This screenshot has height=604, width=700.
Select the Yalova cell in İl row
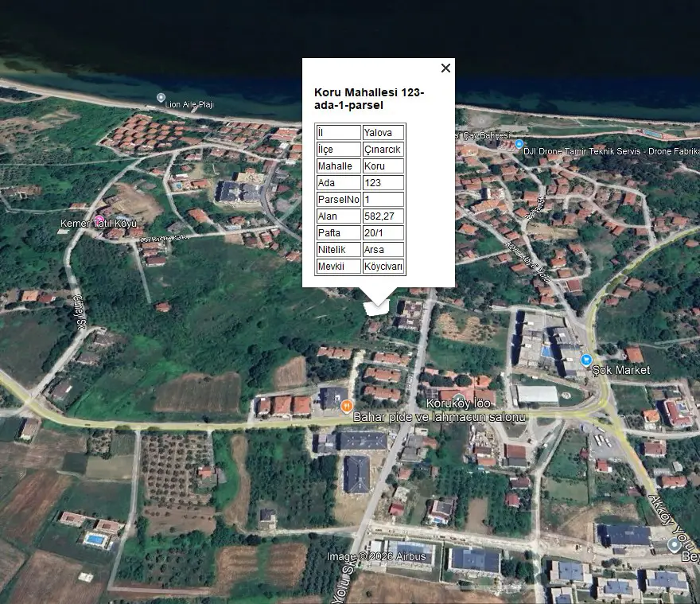point(383,133)
